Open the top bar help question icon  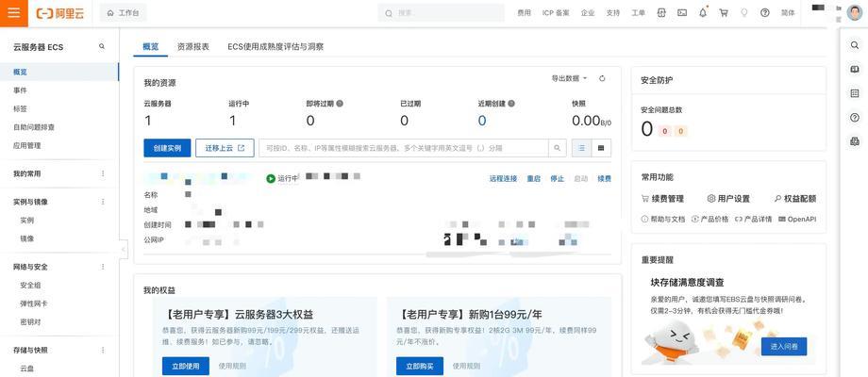(x=765, y=12)
